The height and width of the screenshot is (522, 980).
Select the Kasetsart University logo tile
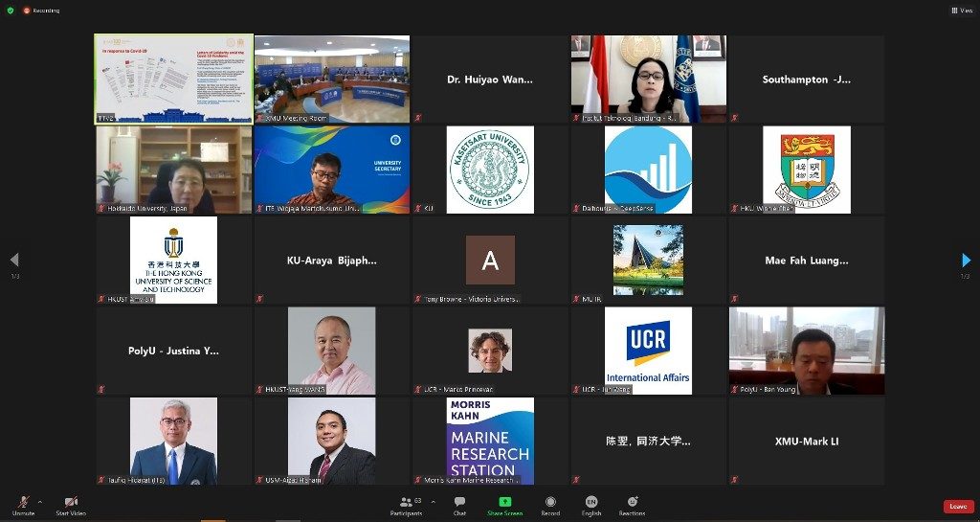[x=490, y=170]
